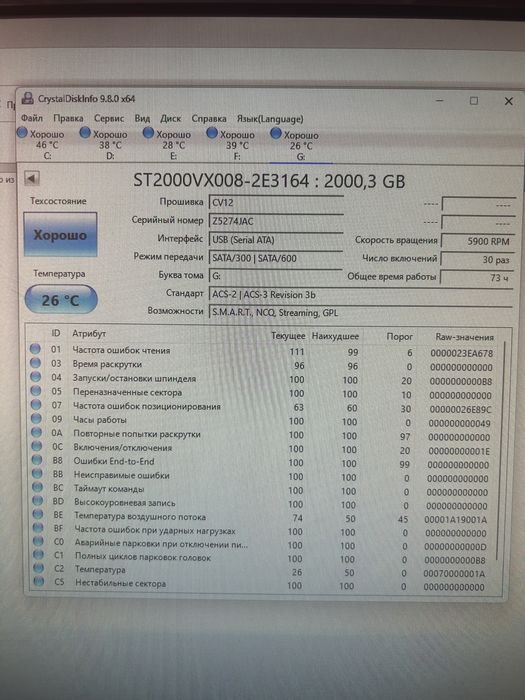The height and width of the screenshot is (700, 525).
Task: Click the status dot of attribute 03
Action: 36,363
